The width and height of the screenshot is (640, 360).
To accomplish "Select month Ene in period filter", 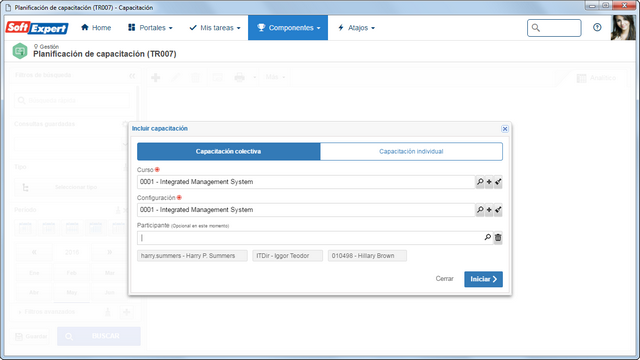I will coord(34,273).
